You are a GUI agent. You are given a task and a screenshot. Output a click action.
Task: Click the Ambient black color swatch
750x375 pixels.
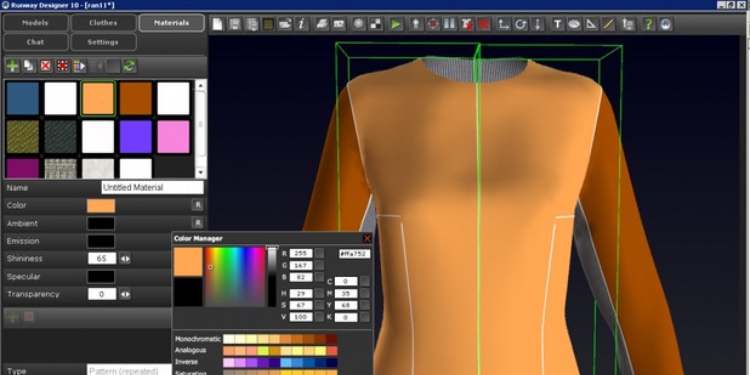point(101,223)
